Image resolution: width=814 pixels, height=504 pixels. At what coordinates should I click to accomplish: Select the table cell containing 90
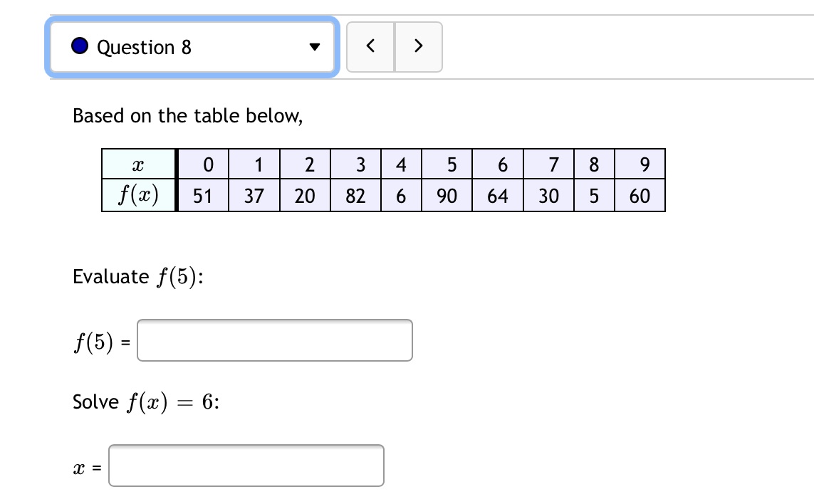447,196
